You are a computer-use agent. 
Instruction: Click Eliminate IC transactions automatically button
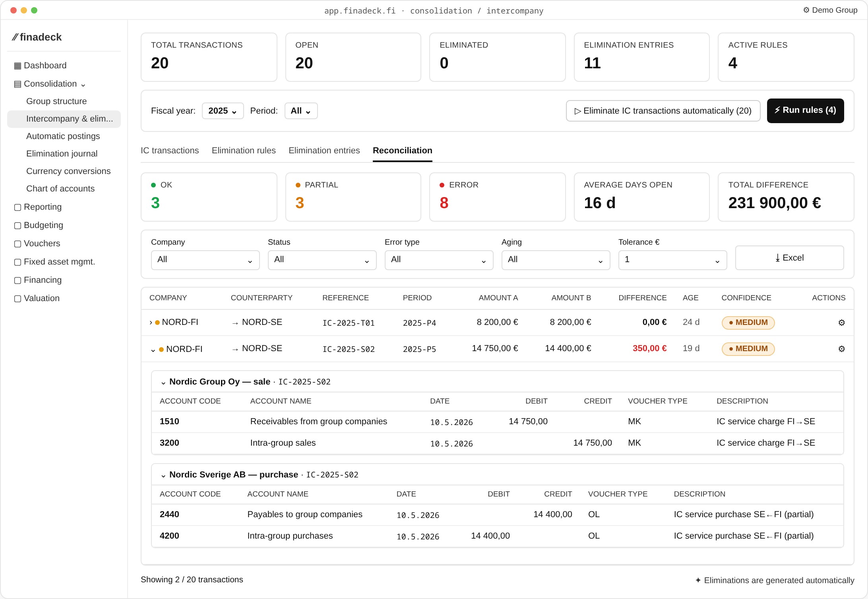[x=663, y=111]
